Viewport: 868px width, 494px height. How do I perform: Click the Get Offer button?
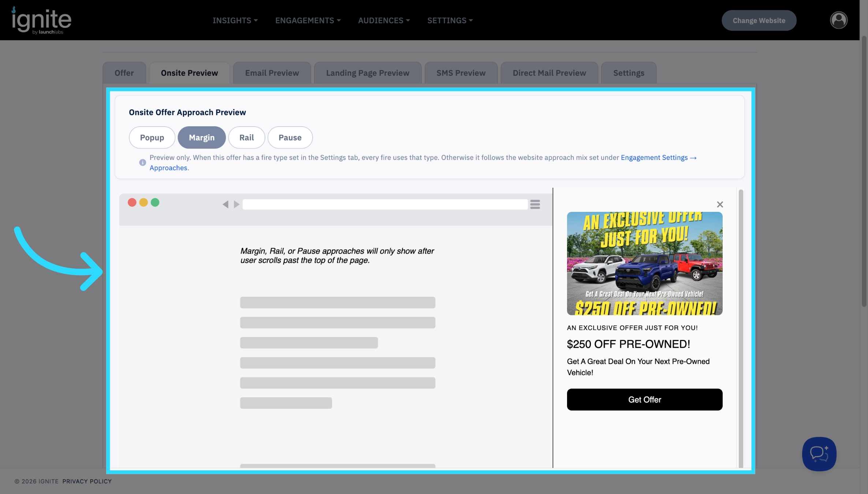pos(644,400)
